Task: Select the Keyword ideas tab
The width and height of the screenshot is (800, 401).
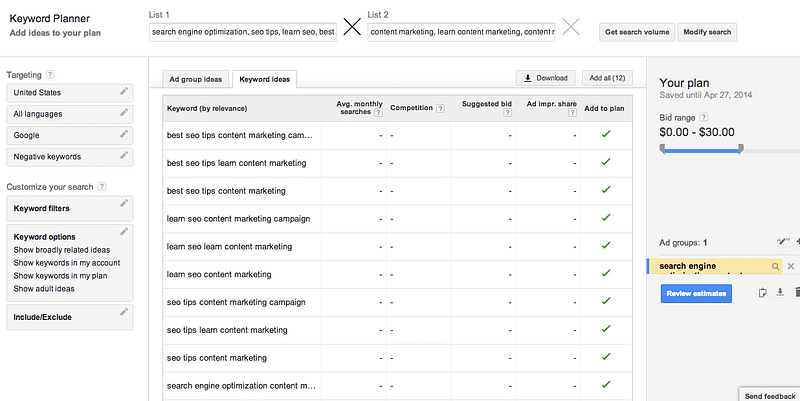Action: click(264, 78)
